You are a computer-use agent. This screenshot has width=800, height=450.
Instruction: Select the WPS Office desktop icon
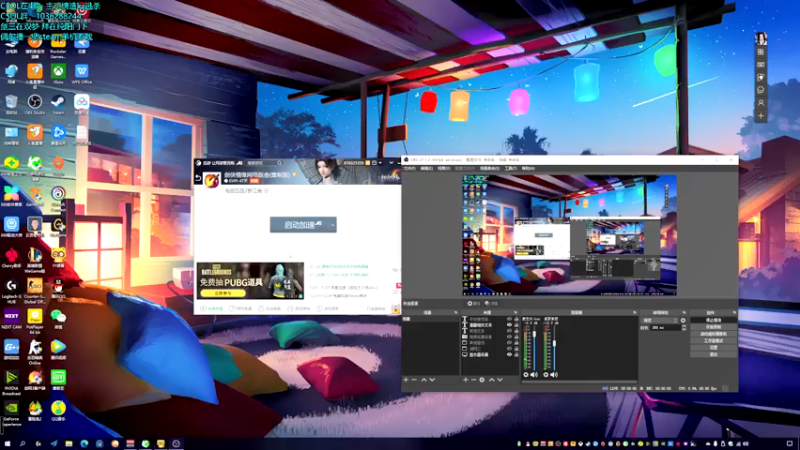tap(82, 73)
